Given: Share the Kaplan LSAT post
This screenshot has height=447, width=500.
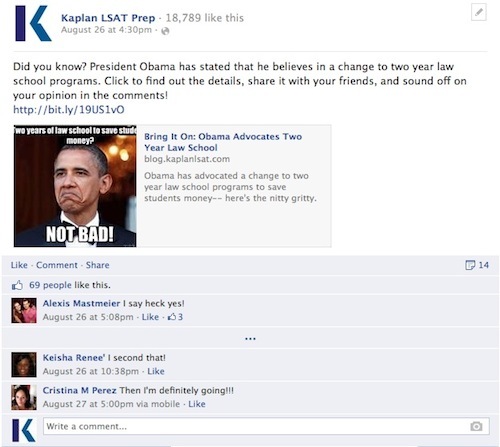Looking at the screenshot, I should point(98,265).
